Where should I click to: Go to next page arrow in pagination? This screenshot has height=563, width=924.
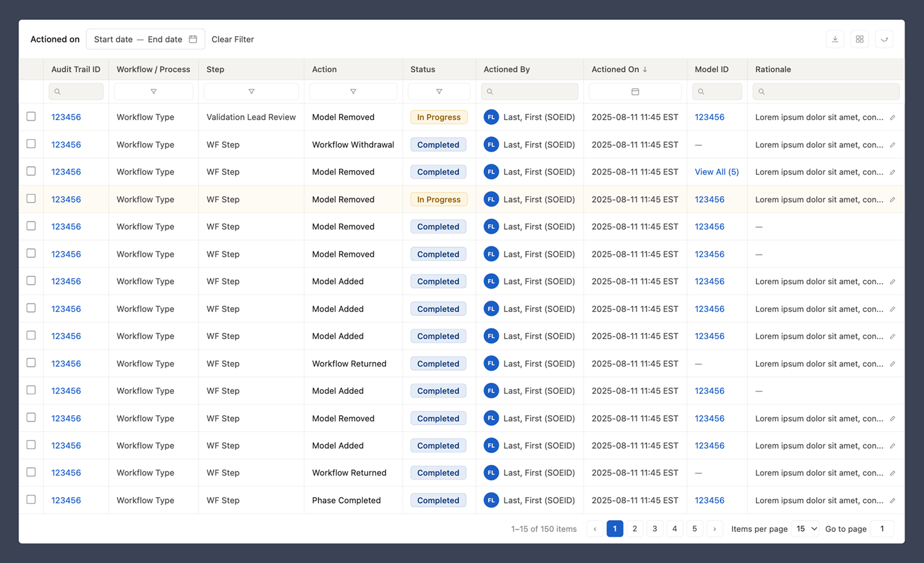(x=714, y=529)
